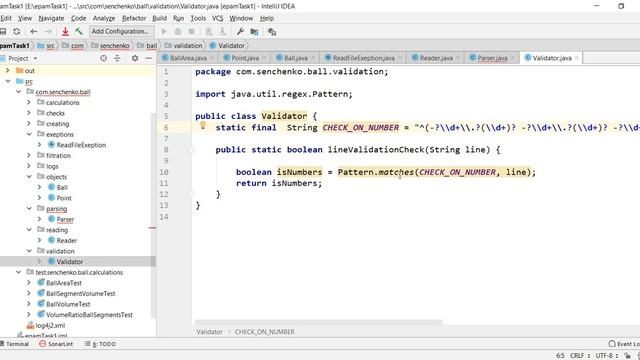Build project with the green hammer icon
Viewport: 640px width, 360px height.
79,31
